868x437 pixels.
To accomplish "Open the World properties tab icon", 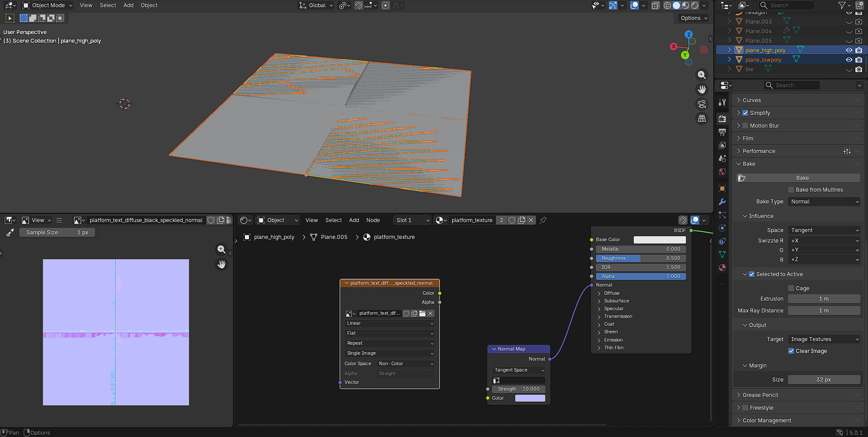I will click(x=722, y=172).
